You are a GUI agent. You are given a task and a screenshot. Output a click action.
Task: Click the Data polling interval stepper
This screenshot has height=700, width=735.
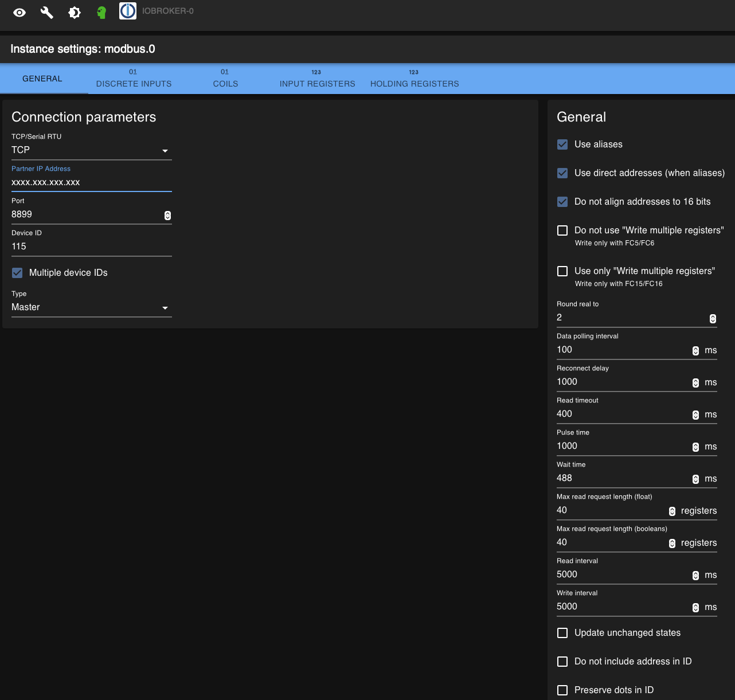(695, 350)
